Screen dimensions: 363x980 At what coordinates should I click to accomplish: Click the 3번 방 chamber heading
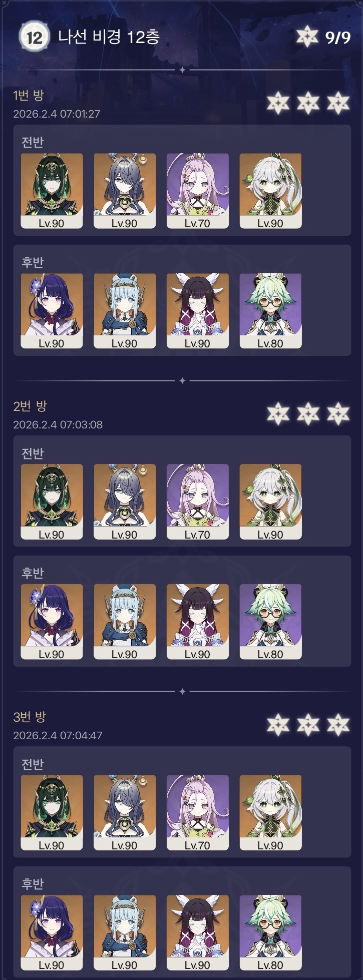[30, 717]
